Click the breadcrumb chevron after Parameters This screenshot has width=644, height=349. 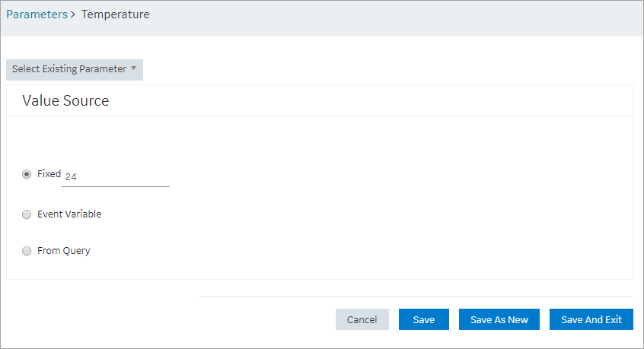pos(72,14)
